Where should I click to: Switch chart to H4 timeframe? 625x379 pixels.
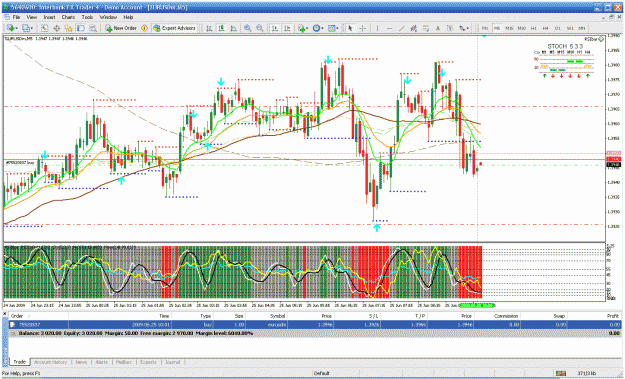tap(546, 28)
